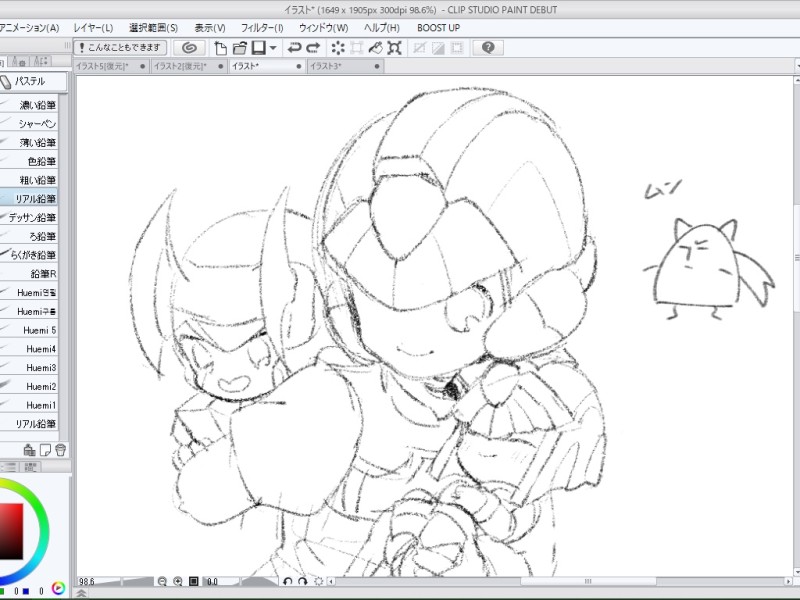Open the 表示(V) menu
Screen dimensions: 800x600
click(x=210, y=28)
